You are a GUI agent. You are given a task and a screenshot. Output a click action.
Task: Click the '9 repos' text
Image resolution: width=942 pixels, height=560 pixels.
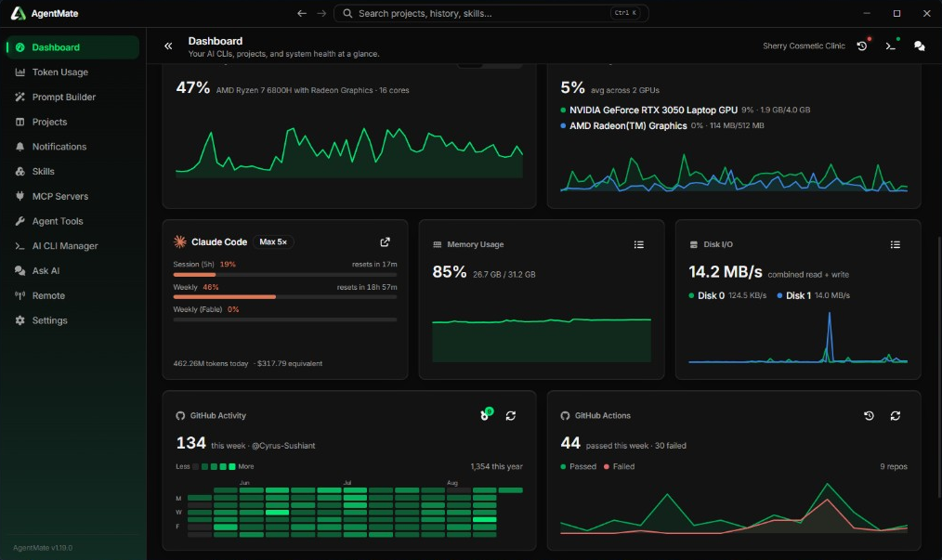[894, 466]
